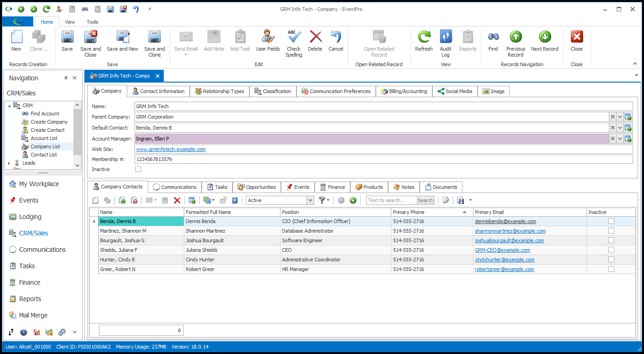Image resolution: width=644 pixels, height=354 pixels.
Task: Click quick access green refresh arrow in title bar
Action: [47, 9]
